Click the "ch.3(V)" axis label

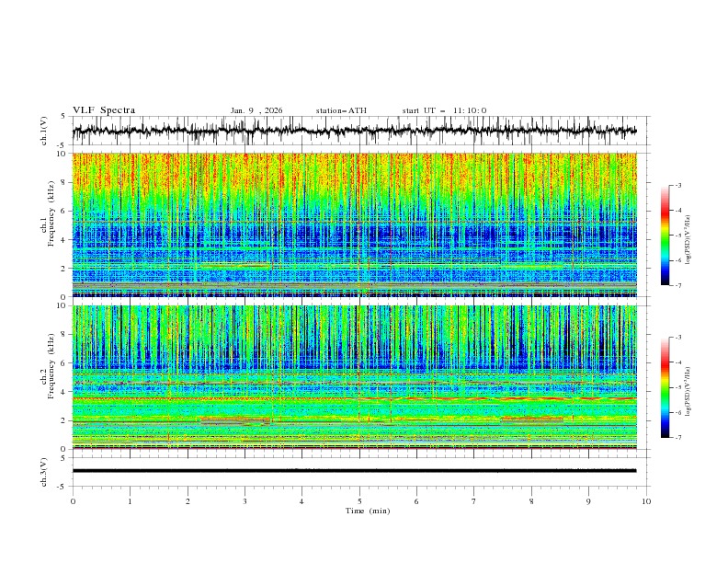tap(44, 472)
